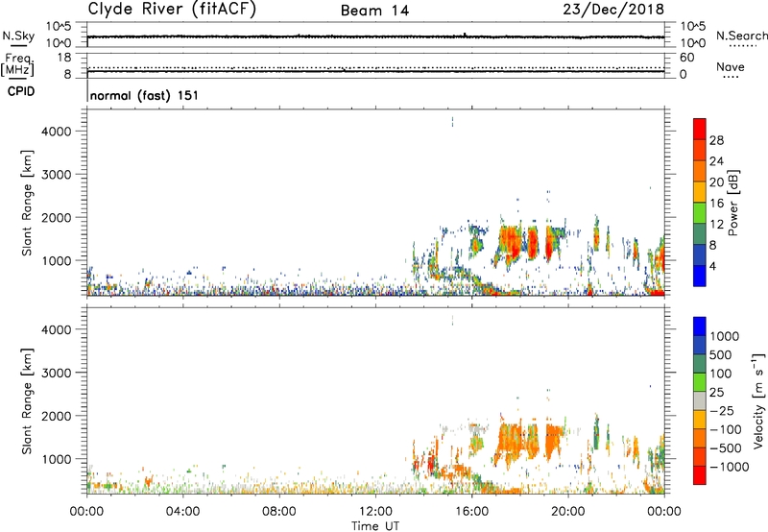
Task: Click the '16' Power scale value
Action: tap(716, 204)
